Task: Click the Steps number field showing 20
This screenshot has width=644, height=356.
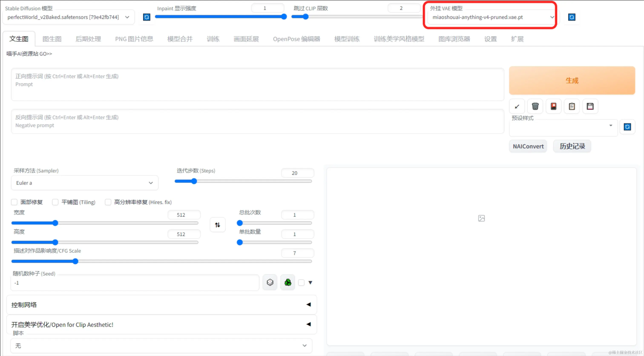Action: [x=298, y=173]
